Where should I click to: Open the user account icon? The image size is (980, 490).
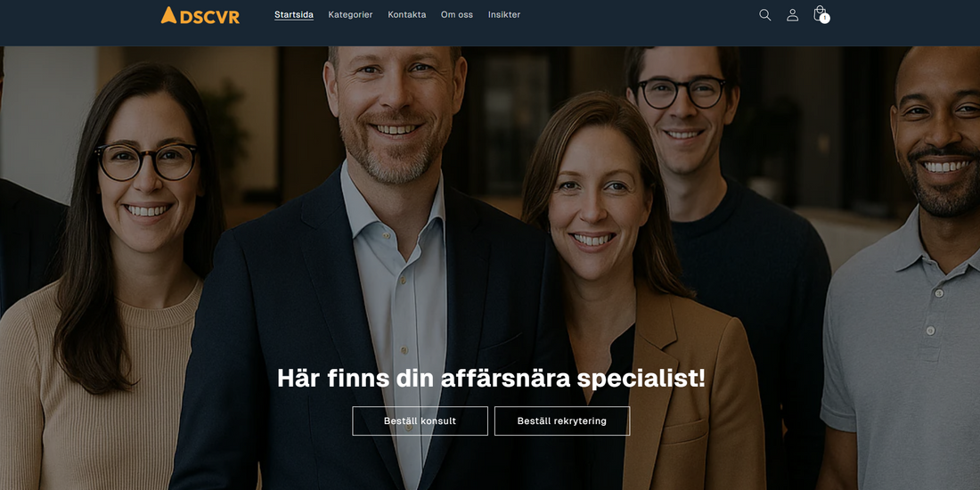tap(792, 15)
